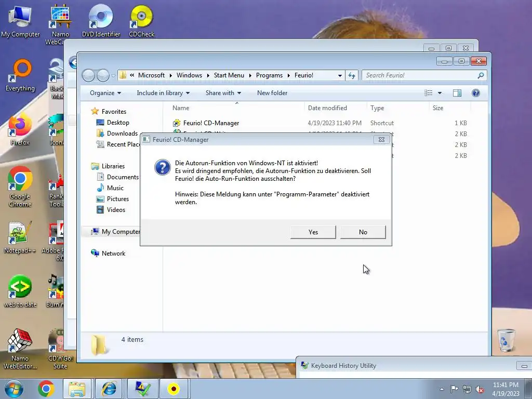Viewport: 532px width, 399px height.
Task: Click the Explorer back navigation button
Action: pyautogui.click(x=88, y=75)
